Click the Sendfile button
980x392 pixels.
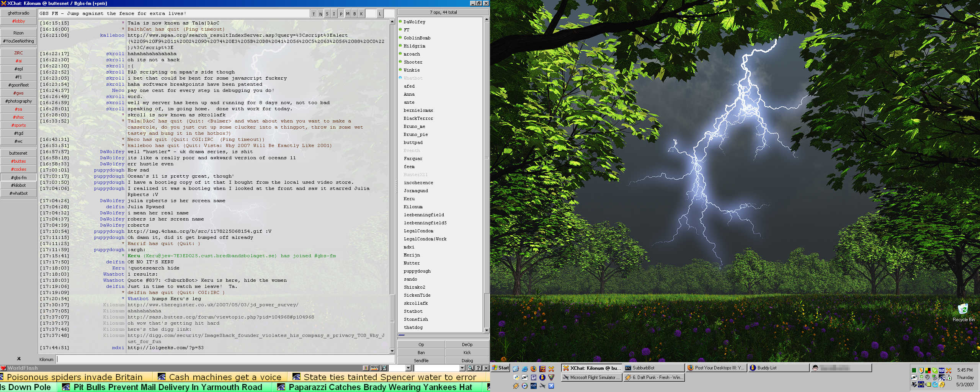421,361
